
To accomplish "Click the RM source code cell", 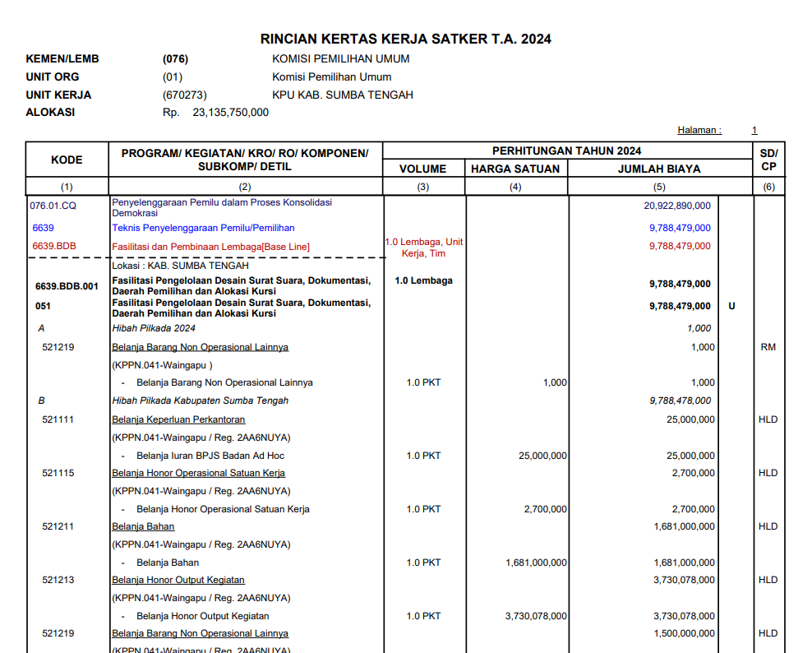I will coord(768,347).
